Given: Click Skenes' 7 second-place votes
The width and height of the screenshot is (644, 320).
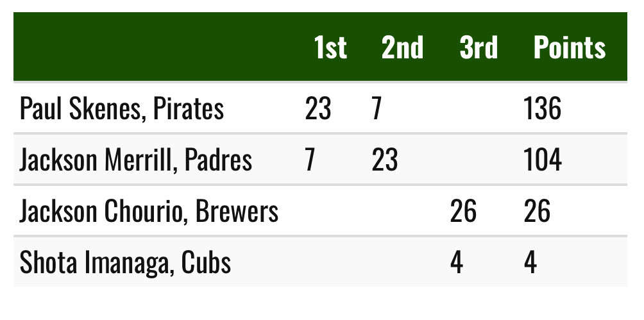Looking at the screenshot, I should coord(377,109).
